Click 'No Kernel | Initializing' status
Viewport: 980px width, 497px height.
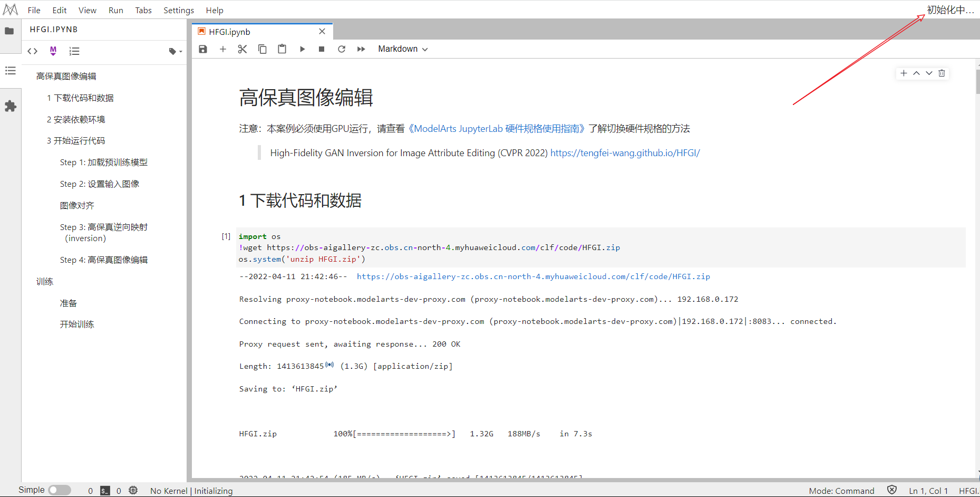[x=191, y=491]
